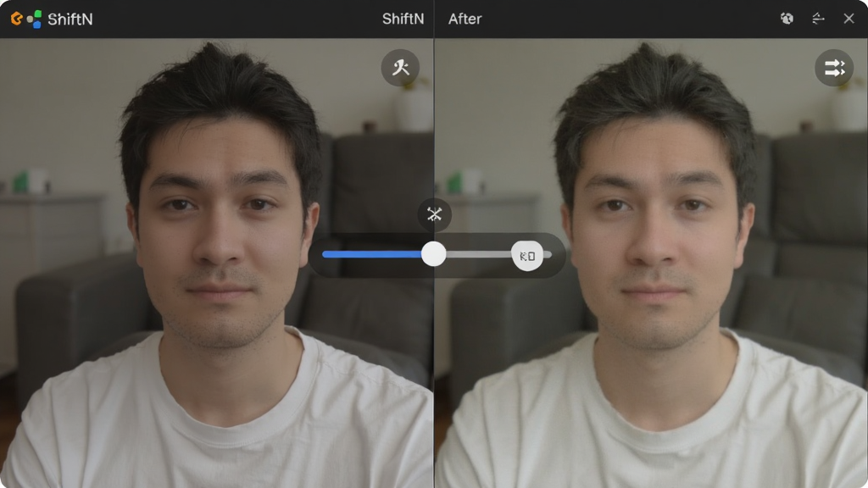The height and width of the screenshot is (488, 868).
Task: Open the adjustment lines icon beside close
Action: pos(818,19)
